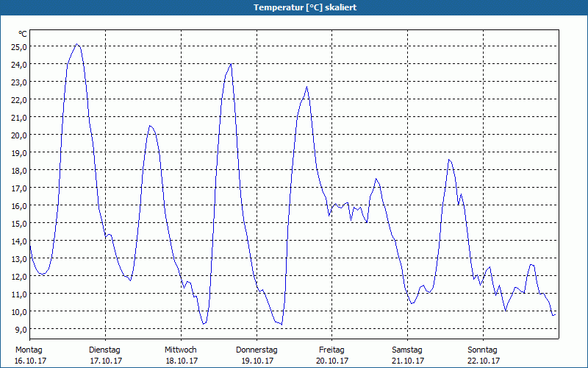The height and width of the screenshot is (368, 588).
Task: Click the 16.10.17 date label
Action: pyautogui.click(x=30, y=361)
